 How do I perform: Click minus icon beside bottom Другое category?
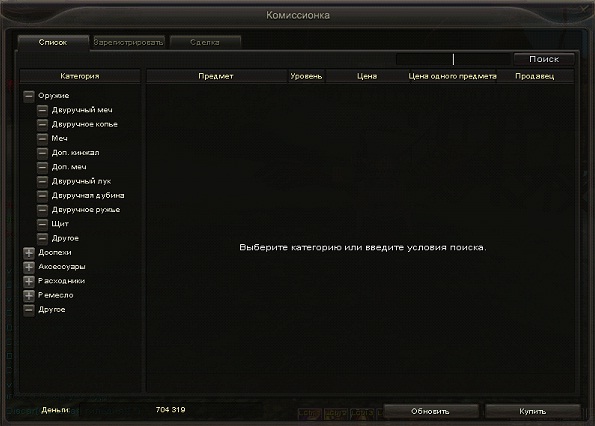tap(29, 310)
